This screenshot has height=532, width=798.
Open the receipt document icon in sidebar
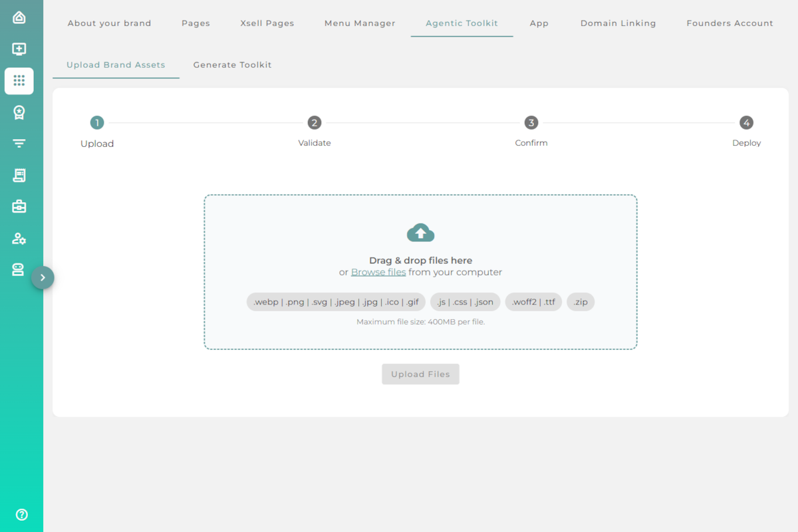(x=19, y=176)
